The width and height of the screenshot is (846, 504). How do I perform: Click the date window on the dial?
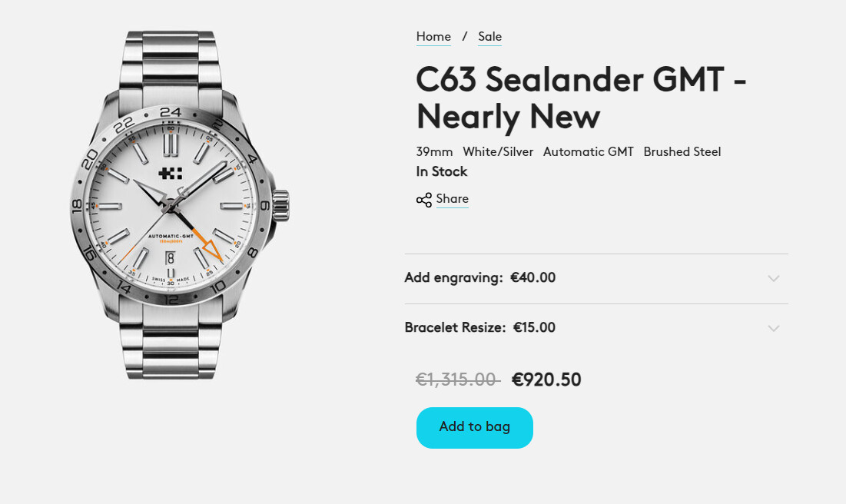(170, 258)
